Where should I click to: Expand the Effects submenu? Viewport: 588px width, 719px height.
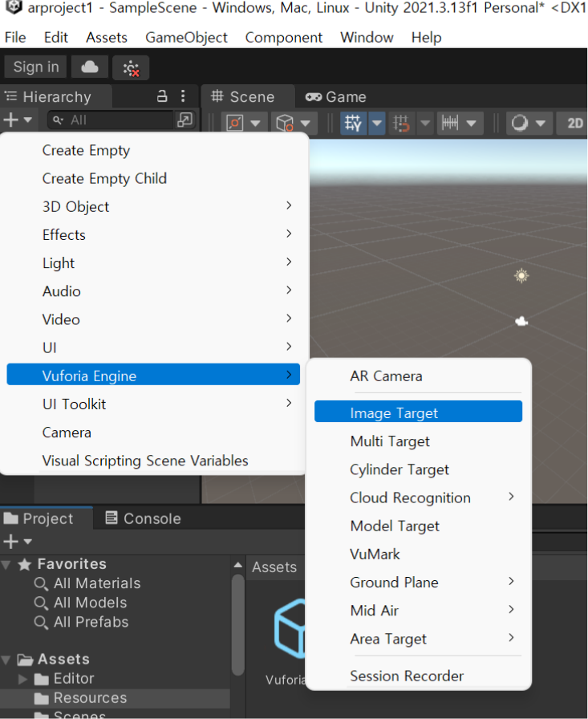(x=153, y=235)
